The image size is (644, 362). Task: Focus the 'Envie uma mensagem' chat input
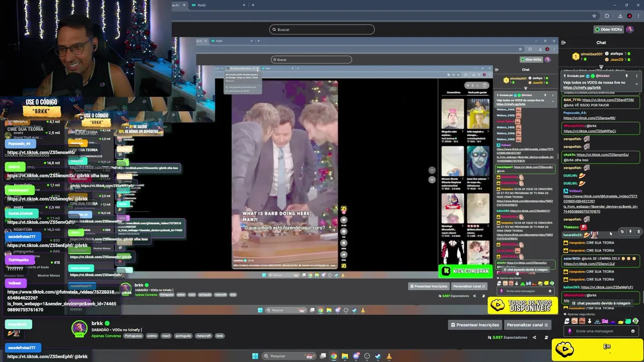601,331
